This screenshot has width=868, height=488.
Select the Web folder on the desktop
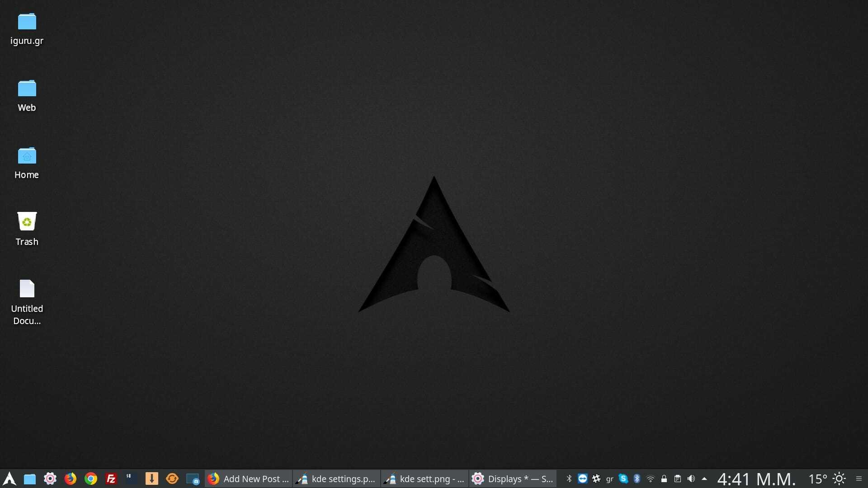pyautogui.click(x=27, y=96)
